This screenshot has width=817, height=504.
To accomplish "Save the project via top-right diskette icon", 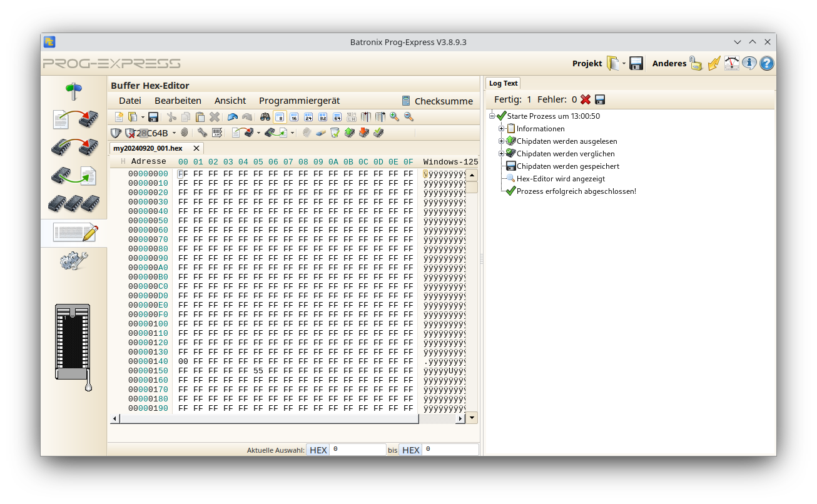I will [x=636, y=63].
